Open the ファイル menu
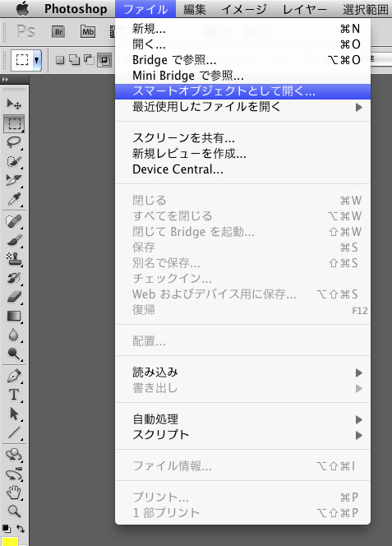Image resolution: width=392 pixels, height=546 pixels. pyautogui.click(x=145, y=9)
